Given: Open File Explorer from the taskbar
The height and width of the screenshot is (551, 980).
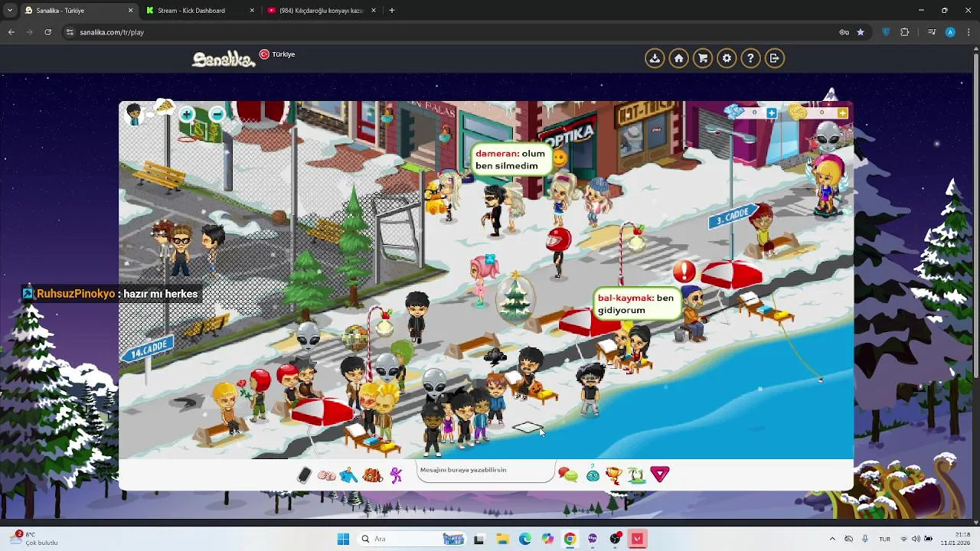Looking at the screenshot, I should (x=502, y=539).
